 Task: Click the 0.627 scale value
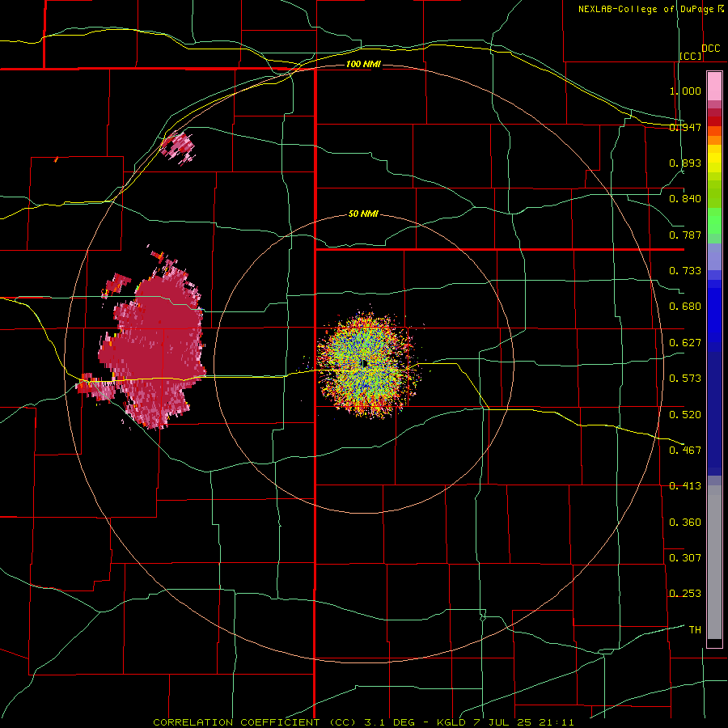click(685, 343)
